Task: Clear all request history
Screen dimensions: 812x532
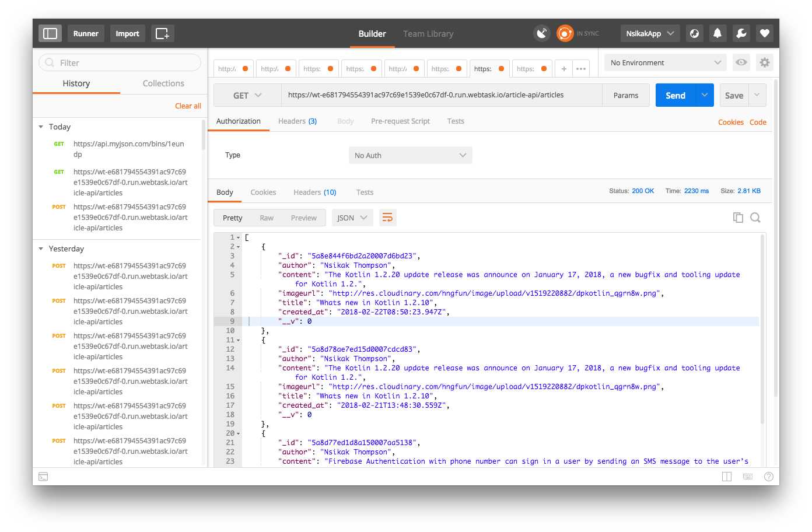Action: pos(188,106)
